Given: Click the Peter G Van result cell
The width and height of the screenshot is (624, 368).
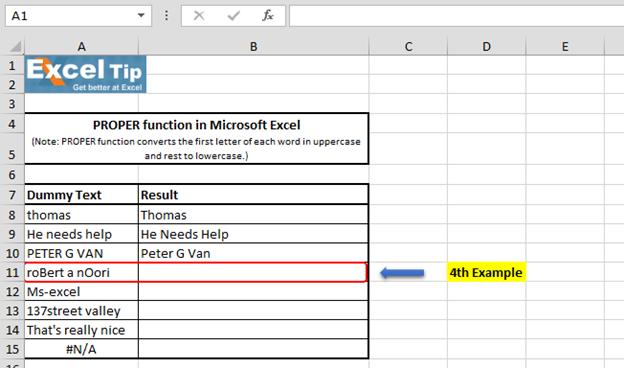Looking at the screenshot, I should click(253, 253).
